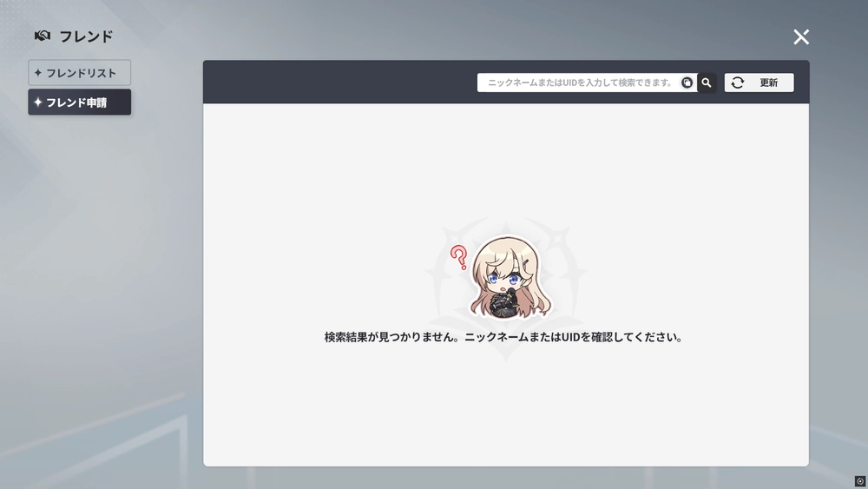This screenshot has height=489, width=868.
Task: Click the chibi character with question mark
Action: [x=503, y=277]
